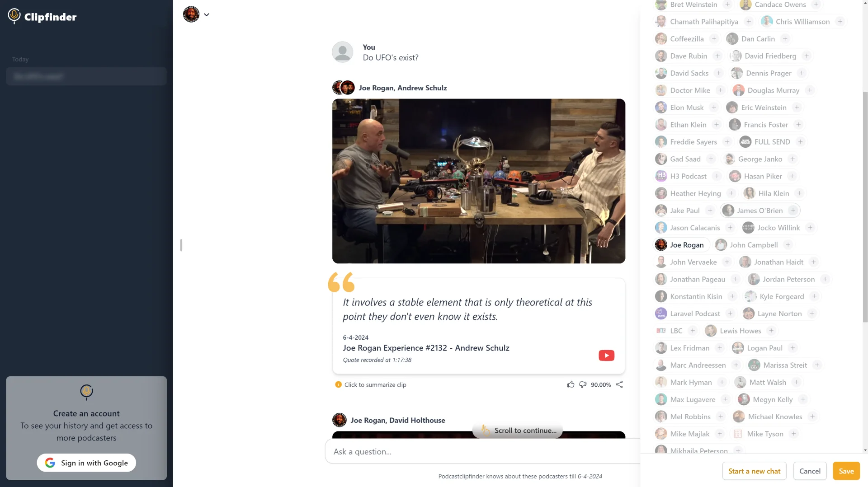Click the Save button

tap(846, 471)
